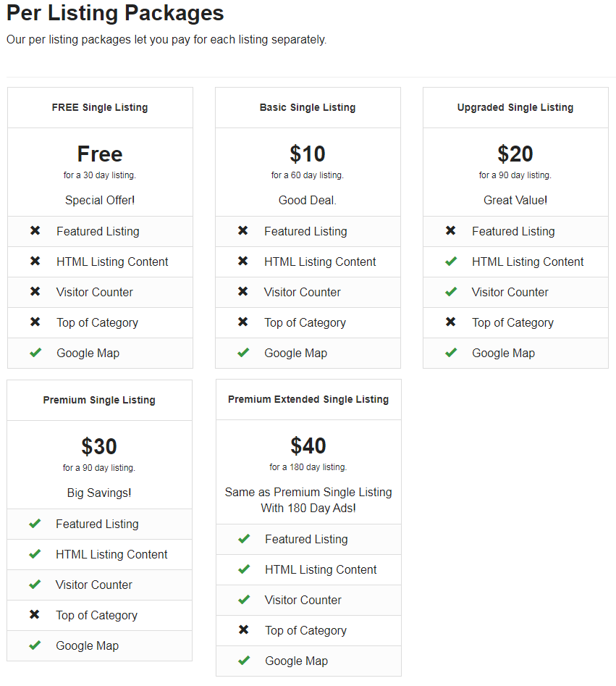Viewport: 616px width, 686px height.
Task: Click the checkmark beside Google Map in Basic package
Action: tap(243, 352)
